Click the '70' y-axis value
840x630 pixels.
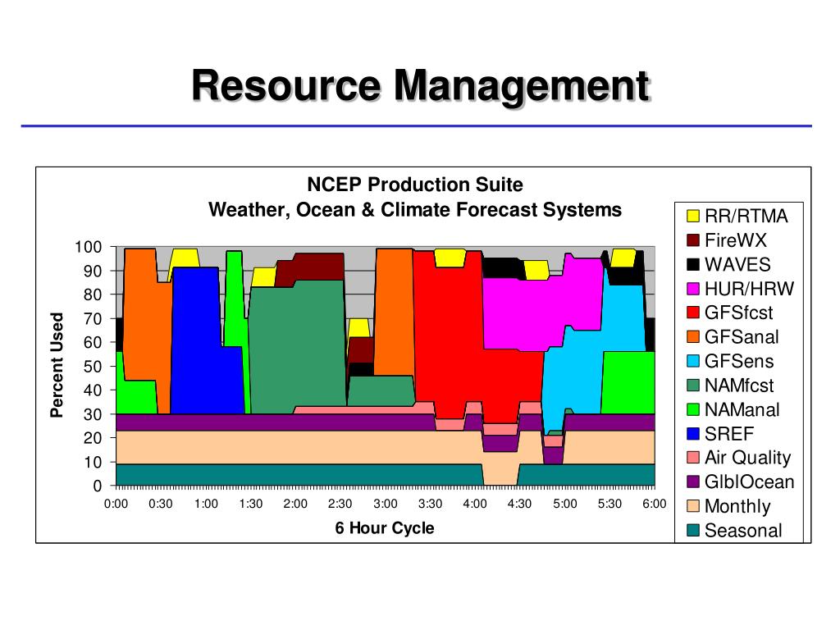[92, 319]
